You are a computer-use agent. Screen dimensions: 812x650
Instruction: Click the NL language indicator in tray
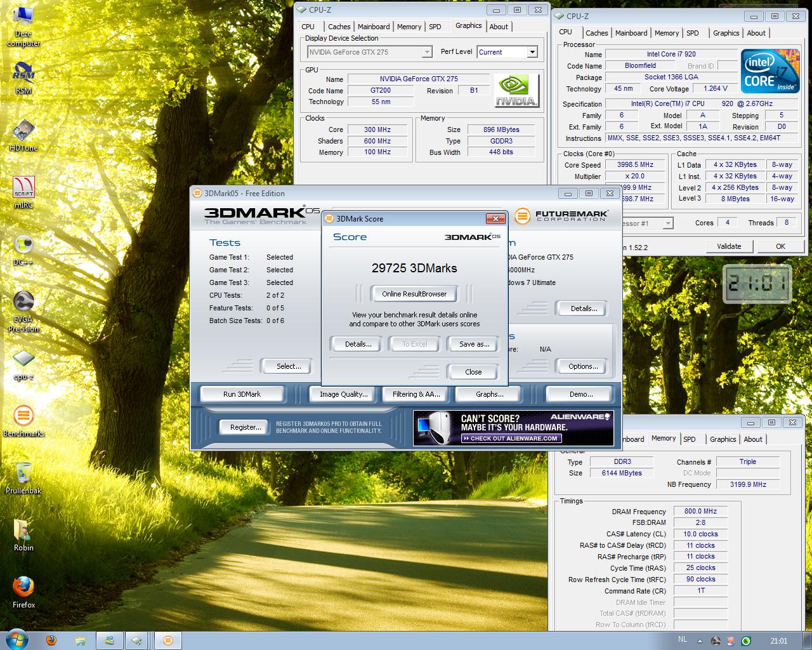(683, 640)
